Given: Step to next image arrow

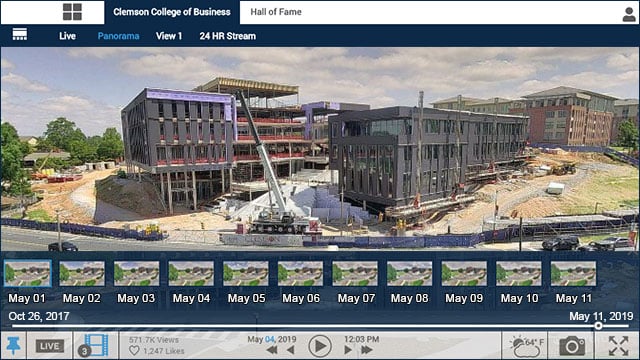Looking at the screenshot, I should 348,350.
